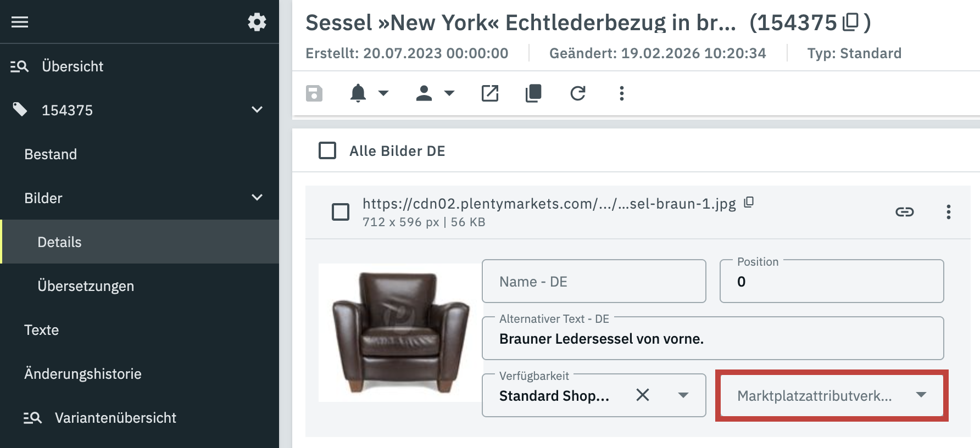The image size is (980, 448).
Task: Click the Alternativer Text - DE field
Action: click(x=712, y=339)
